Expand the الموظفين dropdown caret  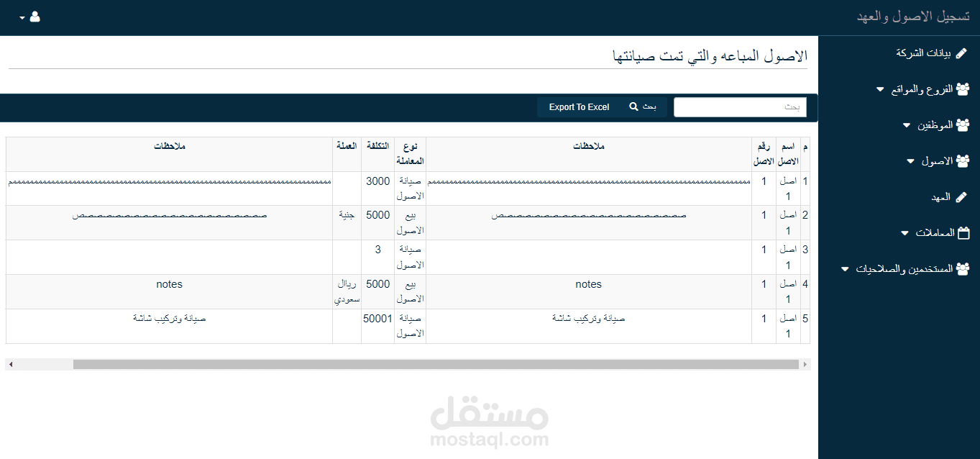pyautogui.click(x=906, y=125)
